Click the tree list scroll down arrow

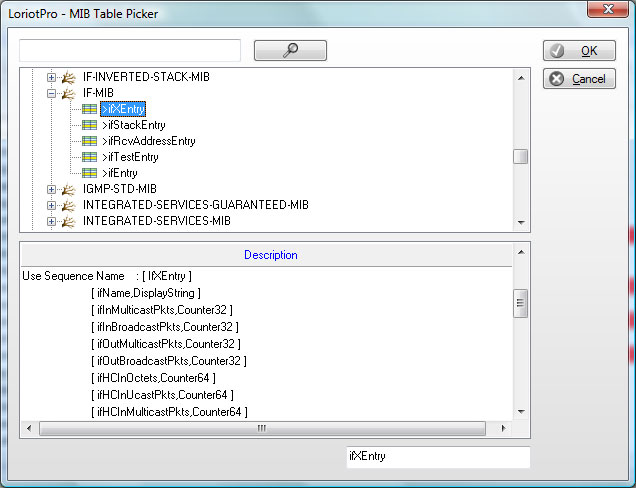coord(521,222)
